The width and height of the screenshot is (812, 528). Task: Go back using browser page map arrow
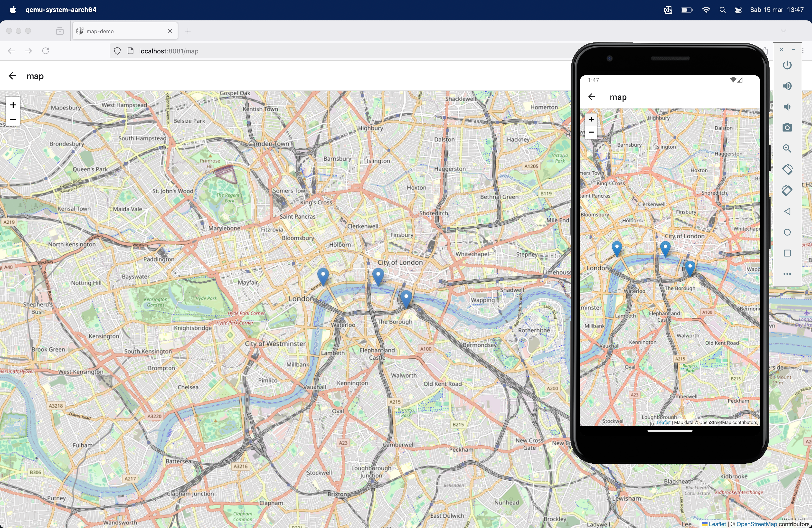(x=13, y=76)
